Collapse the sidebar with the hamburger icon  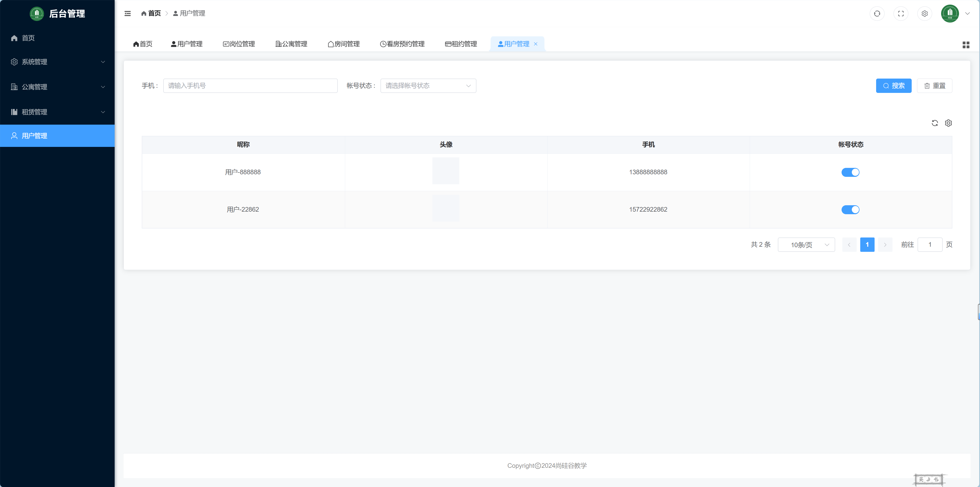[x=127, y=13]
